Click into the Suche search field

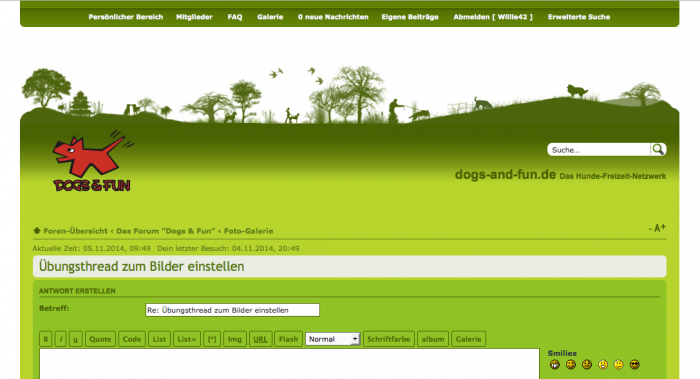pos(599,150)
